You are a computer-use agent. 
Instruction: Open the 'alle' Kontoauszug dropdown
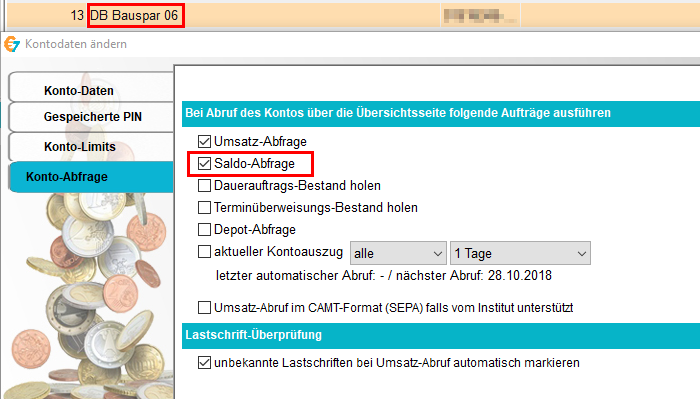398,254
